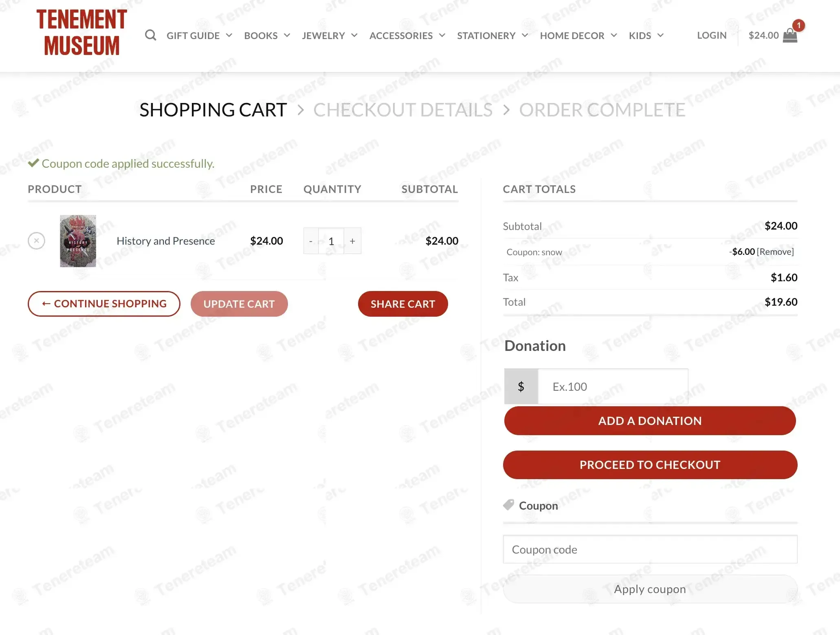Click the Cart Totals heading

click(x=539, y=189)
